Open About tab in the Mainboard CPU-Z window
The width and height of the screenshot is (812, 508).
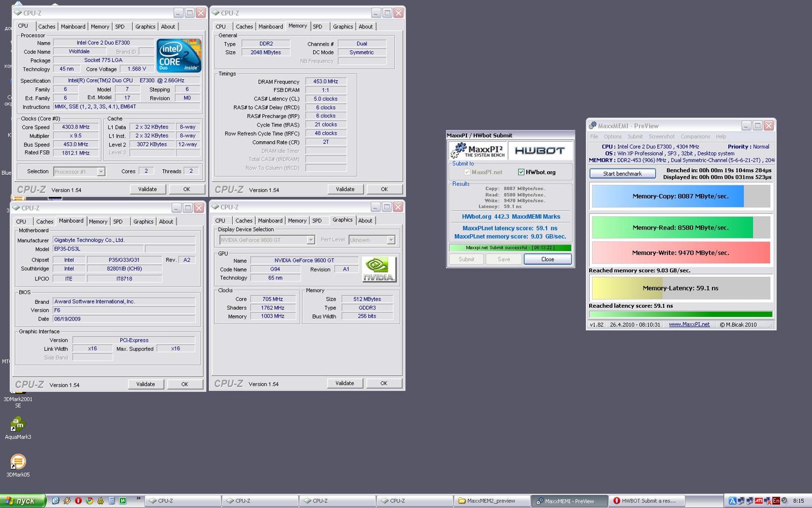[166, 221]
